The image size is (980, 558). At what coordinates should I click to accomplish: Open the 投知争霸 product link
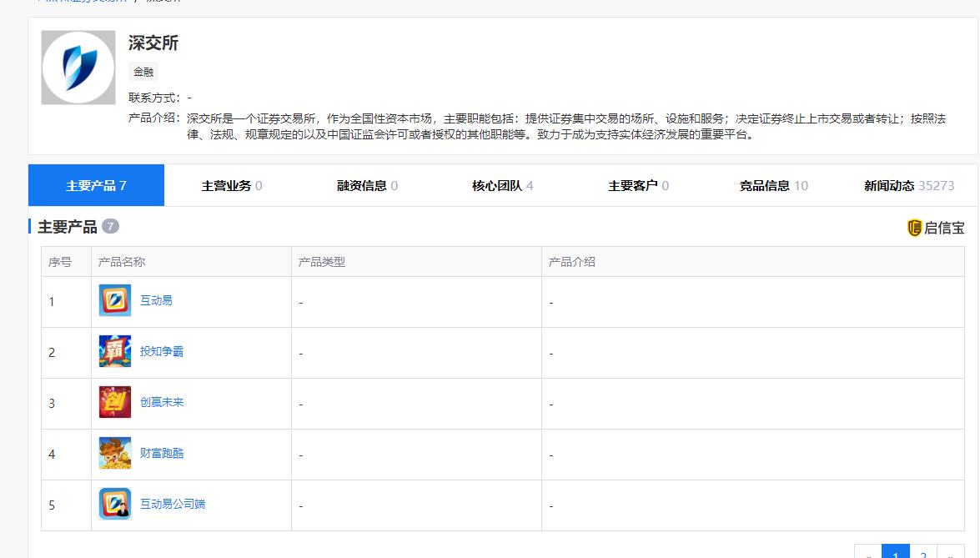162,351
